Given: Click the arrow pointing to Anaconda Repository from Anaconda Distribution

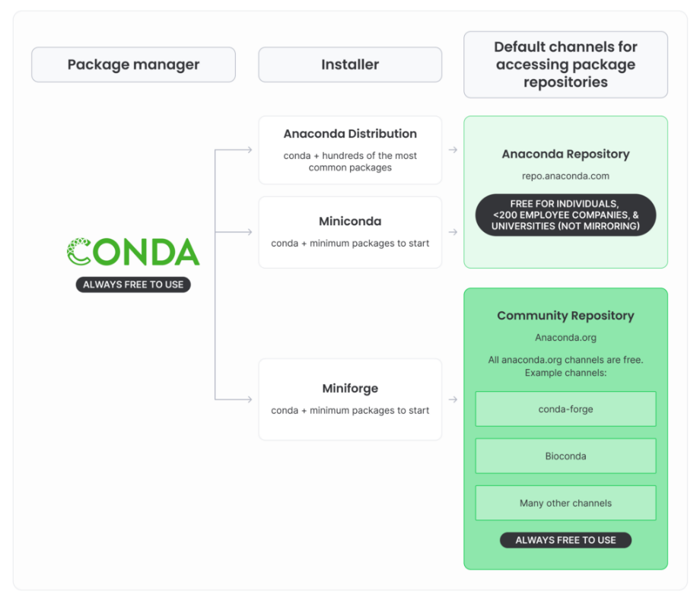Looking at the screenshot, I should tap(453, 150).
